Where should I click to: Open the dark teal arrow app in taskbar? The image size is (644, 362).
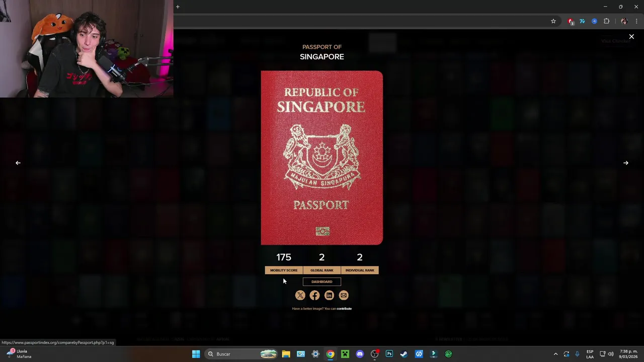point(434,354)
